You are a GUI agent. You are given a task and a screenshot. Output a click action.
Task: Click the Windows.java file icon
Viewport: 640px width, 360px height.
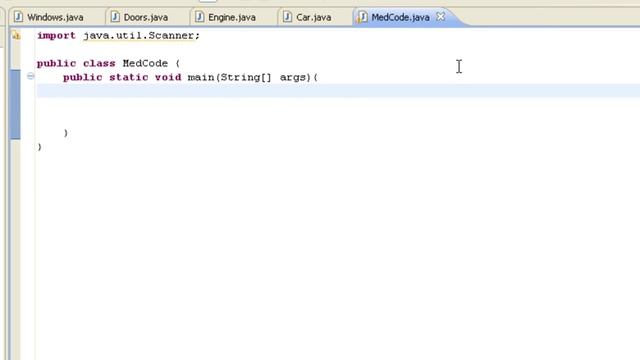coord(18,17)
